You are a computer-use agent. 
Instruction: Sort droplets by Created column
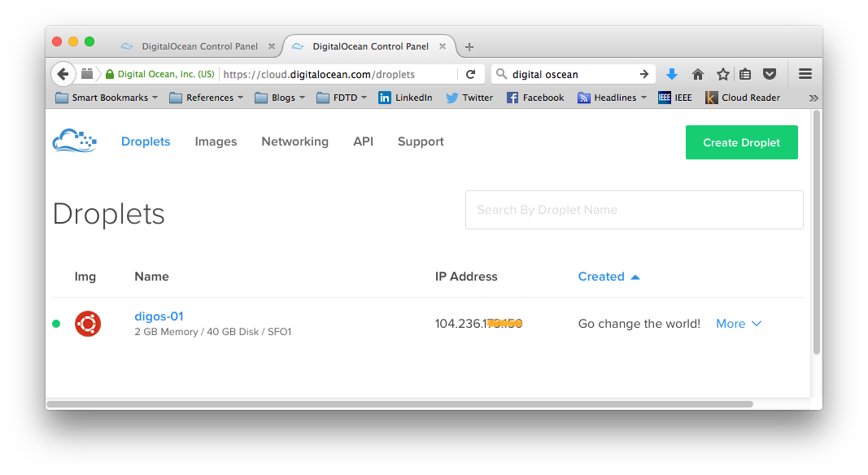click(x=608, y=277)
